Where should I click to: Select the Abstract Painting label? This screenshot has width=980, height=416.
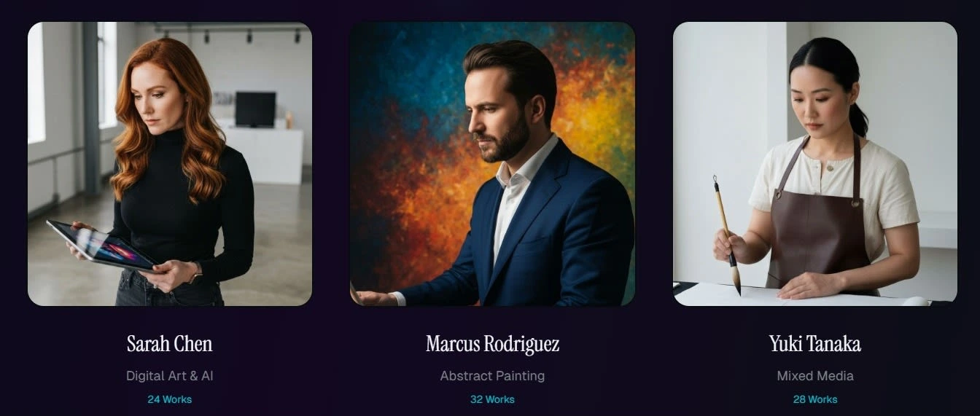492,376
